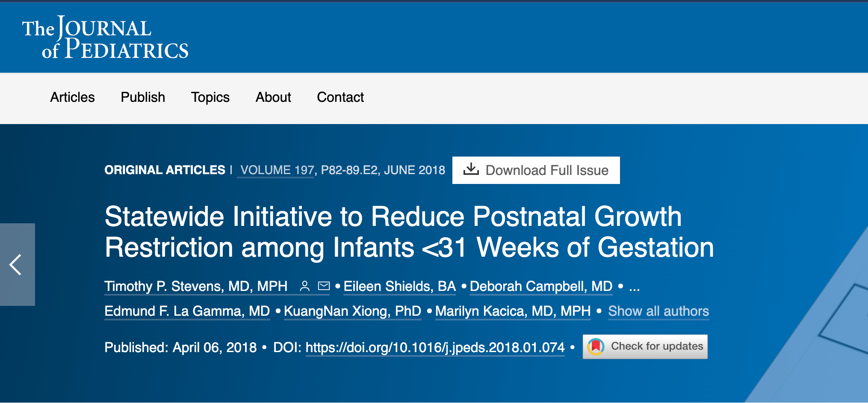The image size is (868, 403).
Task: Click the Journal of Pediatrics logo
Action: click(x=105, y=38)
